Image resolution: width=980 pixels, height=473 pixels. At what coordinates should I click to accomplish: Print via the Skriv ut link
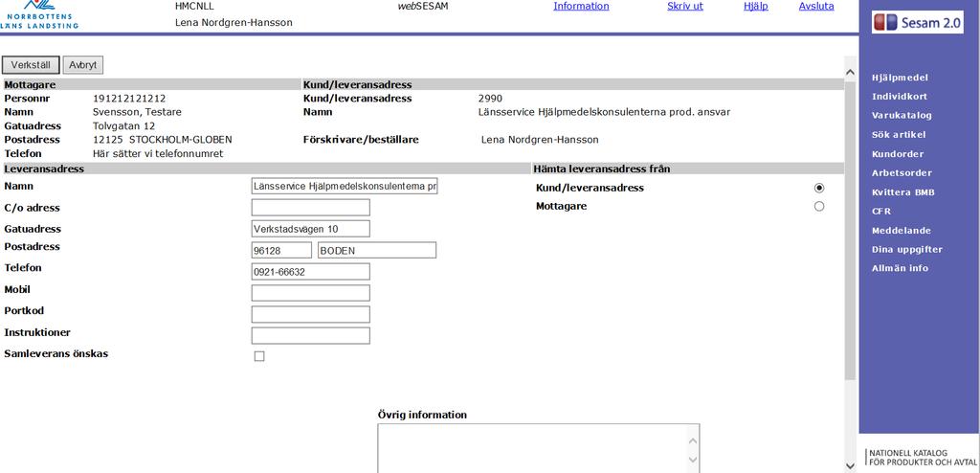tap(685, 7)
